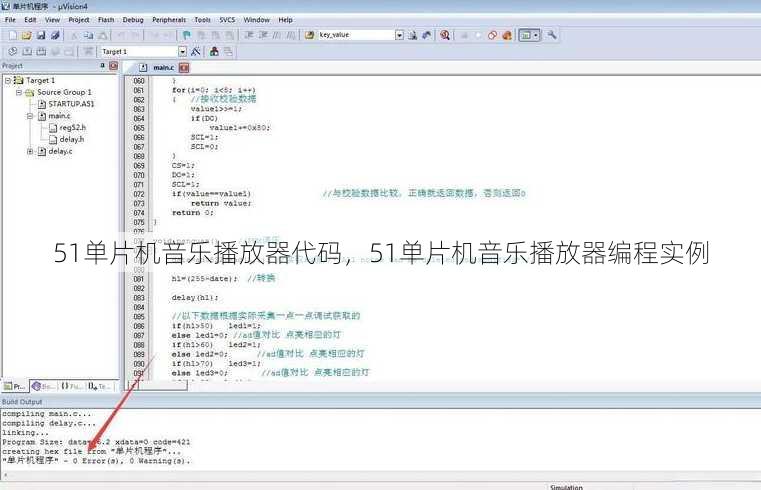Screen dimensions: 761x490
Task: Save the current file with the disk icon
Action: [x=41, y=35]
